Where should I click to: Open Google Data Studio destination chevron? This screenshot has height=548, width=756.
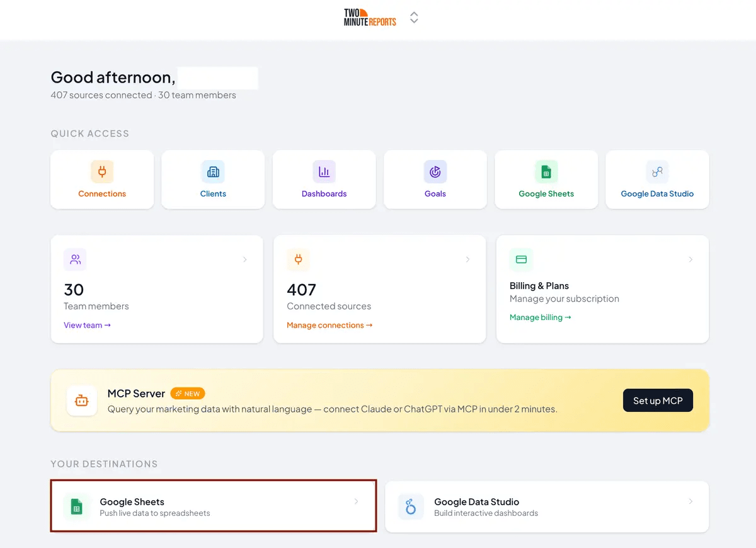(690, 501)
